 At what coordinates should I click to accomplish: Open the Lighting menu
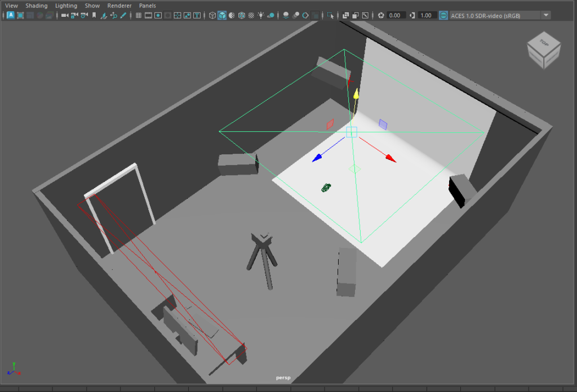pyautogui.click(x=66, y=6)
